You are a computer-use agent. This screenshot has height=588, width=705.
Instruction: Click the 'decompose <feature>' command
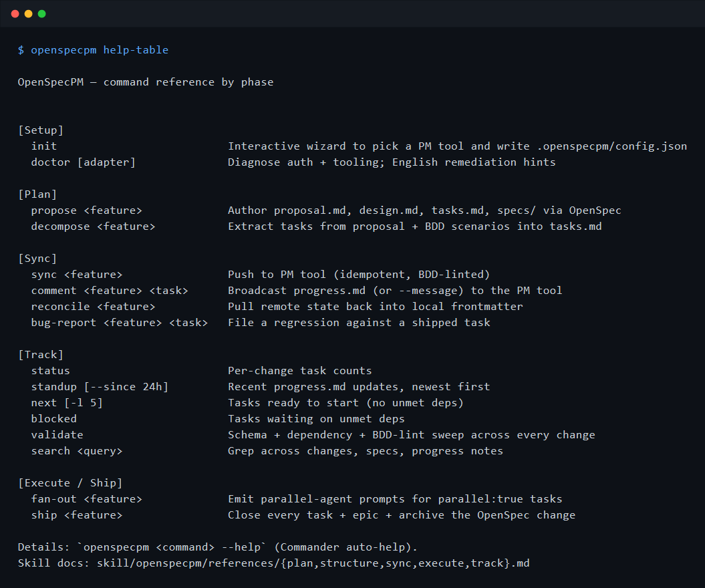(93, 227)
